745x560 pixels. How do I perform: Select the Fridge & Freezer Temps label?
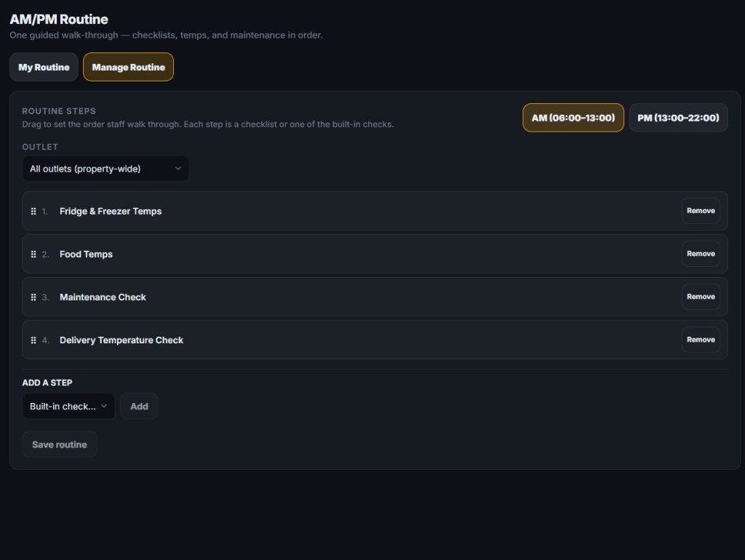click(x=111, y=212)
